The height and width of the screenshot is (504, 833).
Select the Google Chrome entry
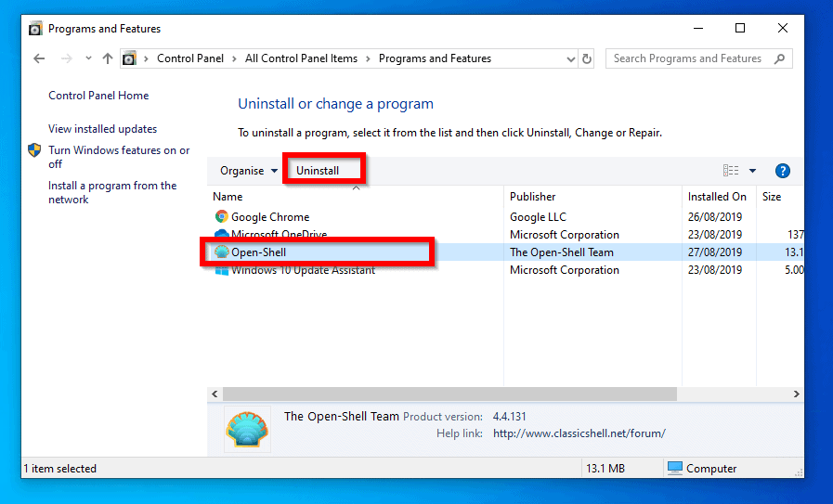270,216
